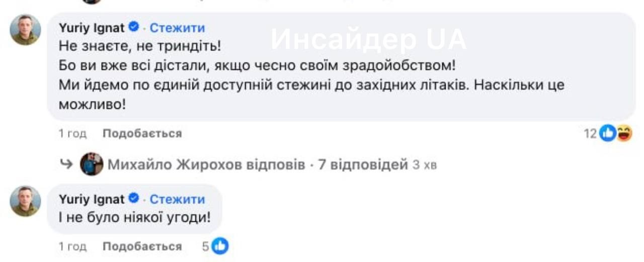Like the 'І не було ніякої угоди!' comment via 'Подобається'
The image size is (644, 262).
142,246
